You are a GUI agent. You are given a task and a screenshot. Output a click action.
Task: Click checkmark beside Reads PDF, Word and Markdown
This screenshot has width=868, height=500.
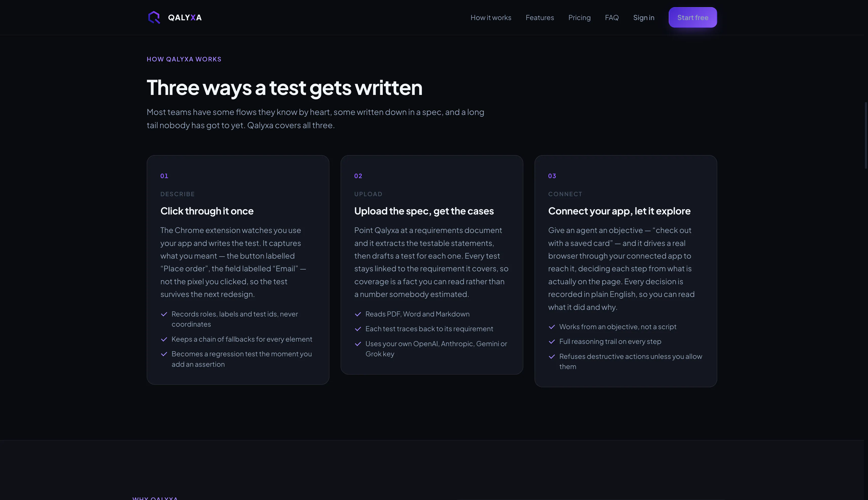(358, 314)
